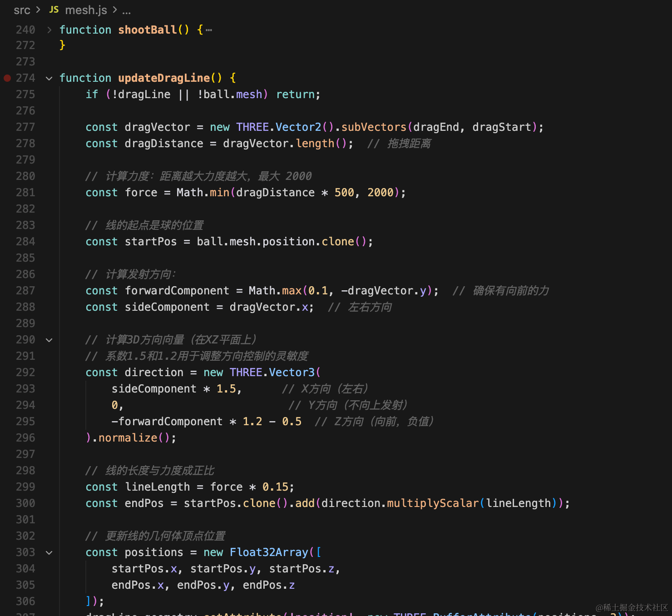Click line number 299 in the gutter
The width and height of the screenshot is (672, 616).
(25, 487)
